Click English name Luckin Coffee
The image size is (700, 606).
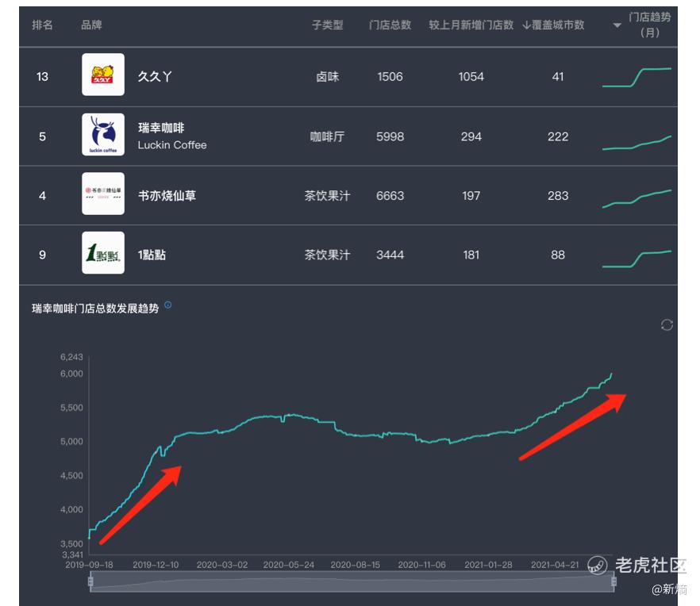click(172, 145)
